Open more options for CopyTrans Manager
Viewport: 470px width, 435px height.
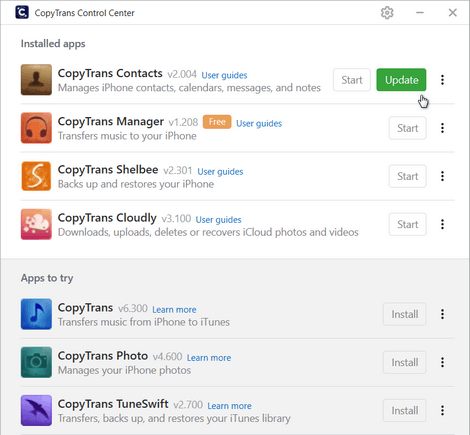(x=442, y=128)
